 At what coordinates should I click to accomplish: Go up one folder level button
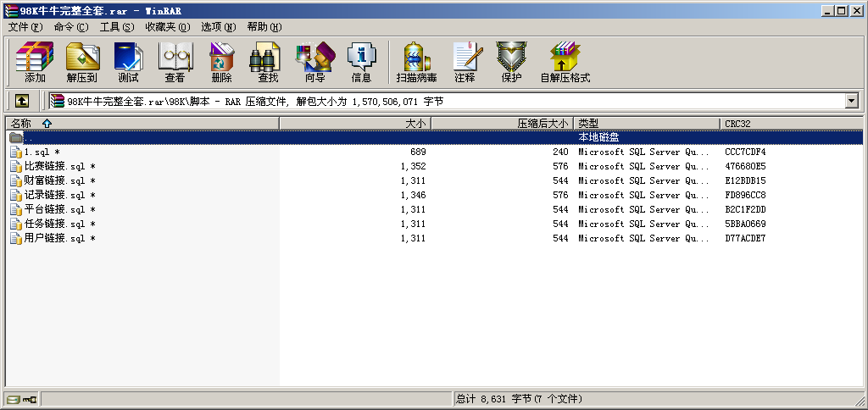point(22,101)
